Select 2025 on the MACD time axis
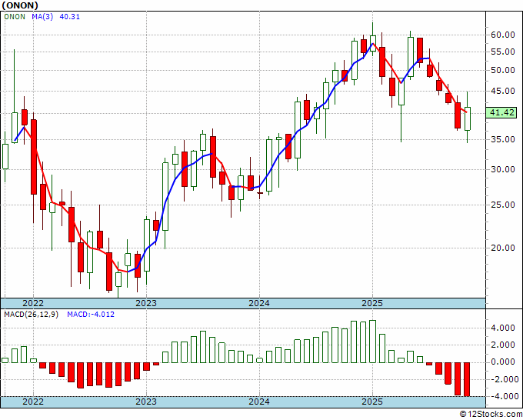Viewport: 523px width, 420px height. tap(372, 402)
